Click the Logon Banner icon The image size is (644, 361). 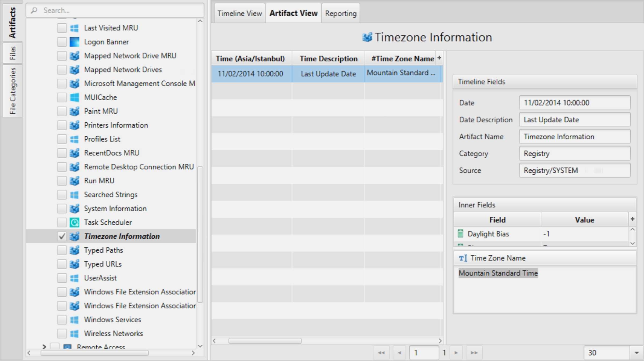click(74, 42)
